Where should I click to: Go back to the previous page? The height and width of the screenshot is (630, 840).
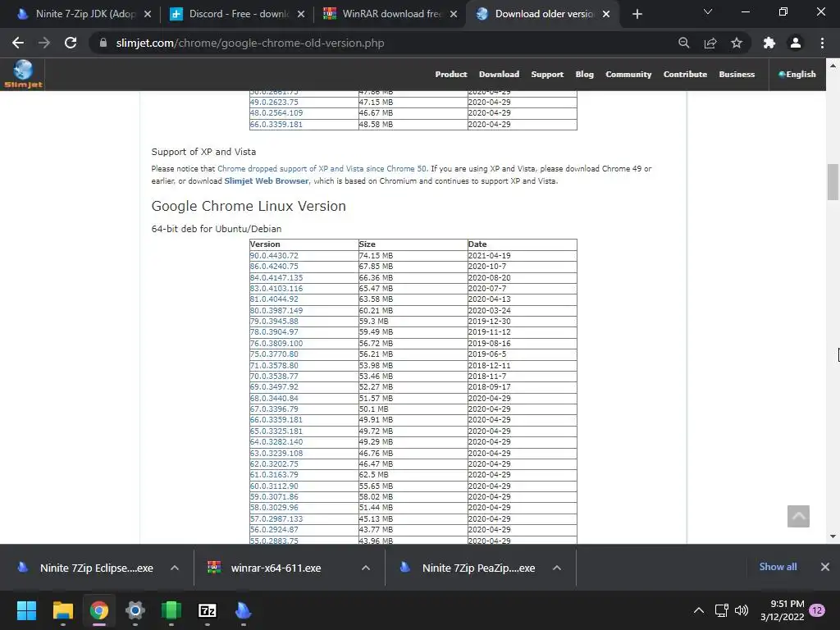point(18,43)
